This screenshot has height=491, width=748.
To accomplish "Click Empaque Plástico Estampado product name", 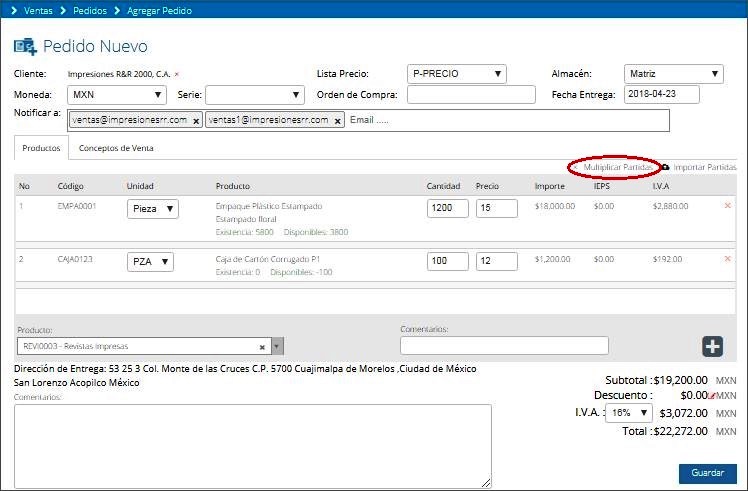I will pyautogui.click(x=269, y=206).
